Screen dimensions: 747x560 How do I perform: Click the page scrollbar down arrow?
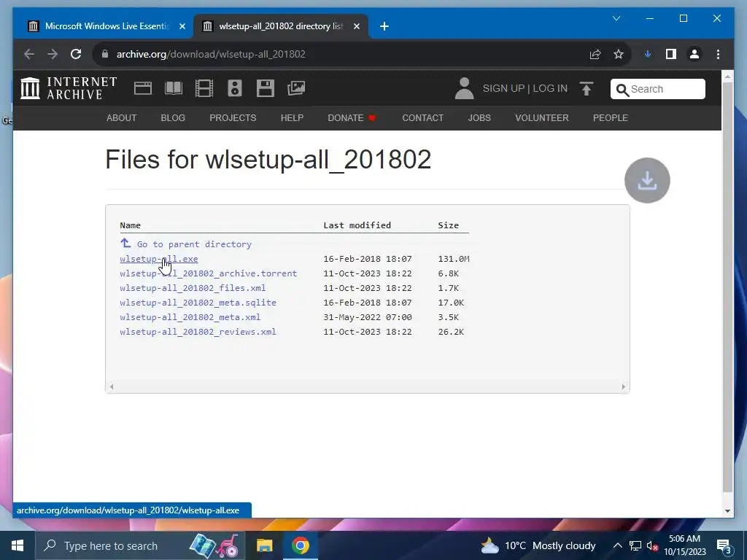(727, 511)
